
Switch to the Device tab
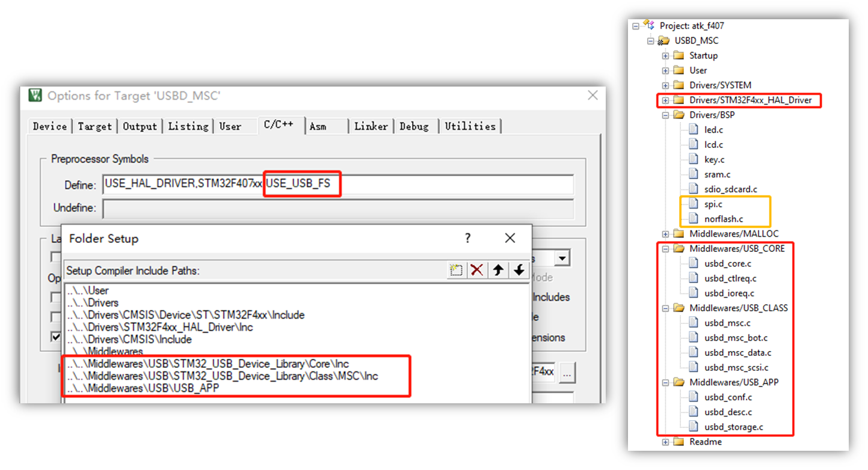click(x=50, y=126)
